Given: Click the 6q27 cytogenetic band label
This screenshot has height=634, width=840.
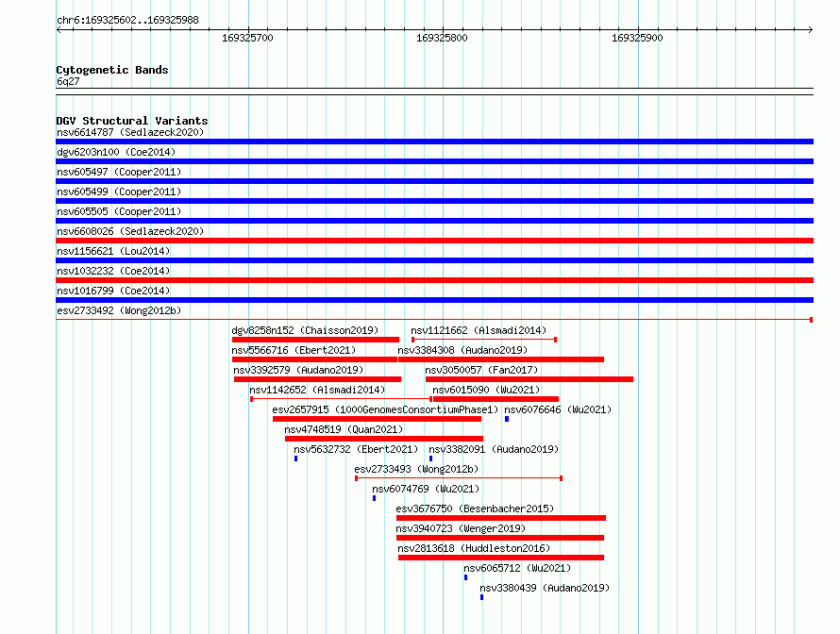Looking at the screenshot, I should click(68, 81).
